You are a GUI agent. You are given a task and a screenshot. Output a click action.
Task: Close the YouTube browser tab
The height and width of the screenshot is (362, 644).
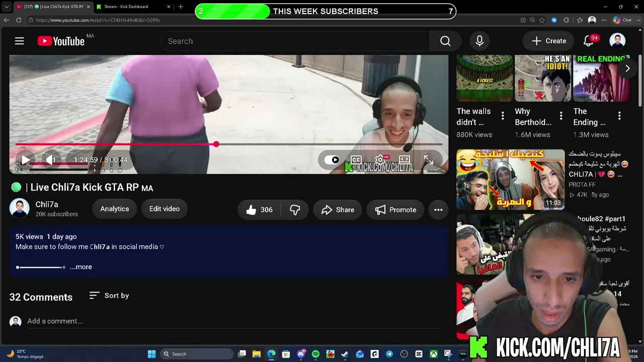(88, 7)
